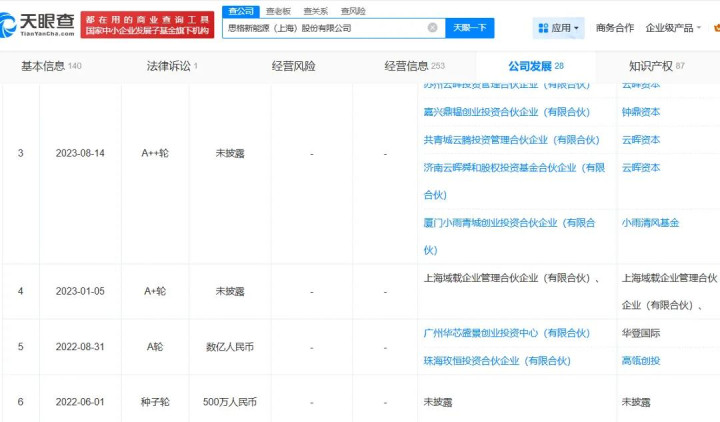Screen dimensions: 720x422
Task: Open the 基本信息 tab
Action: click(x=51, y=66)
